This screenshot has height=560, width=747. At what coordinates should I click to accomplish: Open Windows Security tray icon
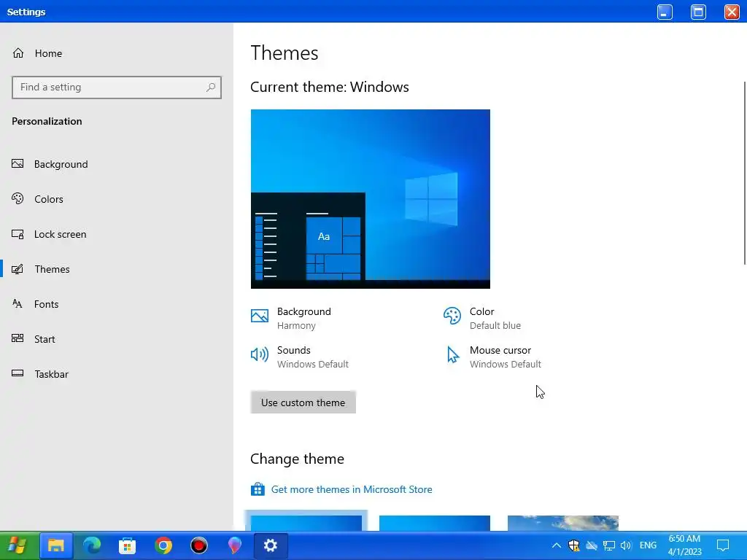pyautogui.click(x=573, y=545)
